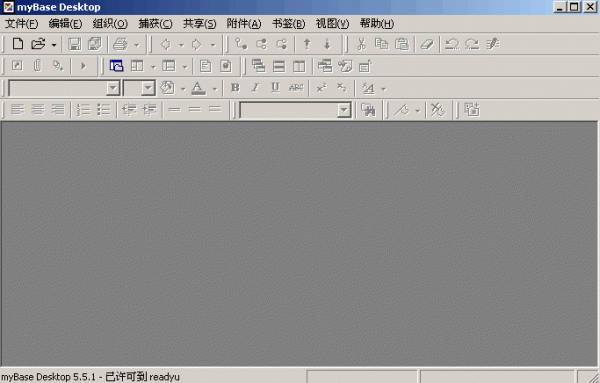Click the save all stacked disks icon

click(95, 44)
